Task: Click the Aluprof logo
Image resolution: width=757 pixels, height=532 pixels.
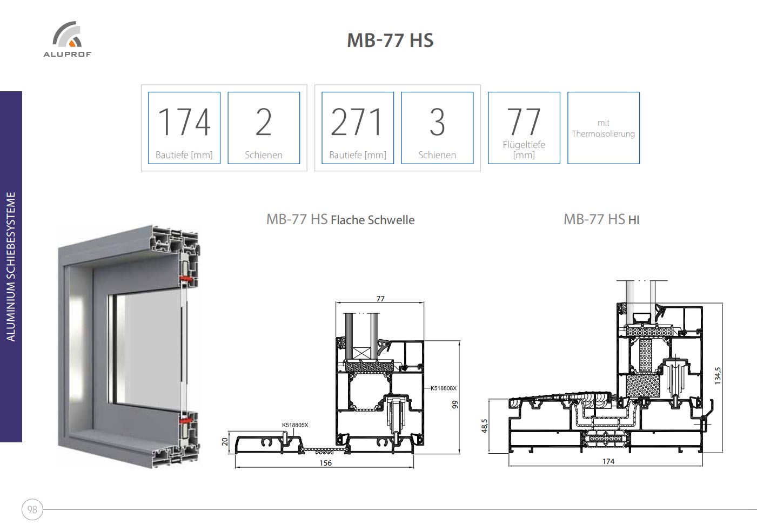Action: (x=68, y=39)
